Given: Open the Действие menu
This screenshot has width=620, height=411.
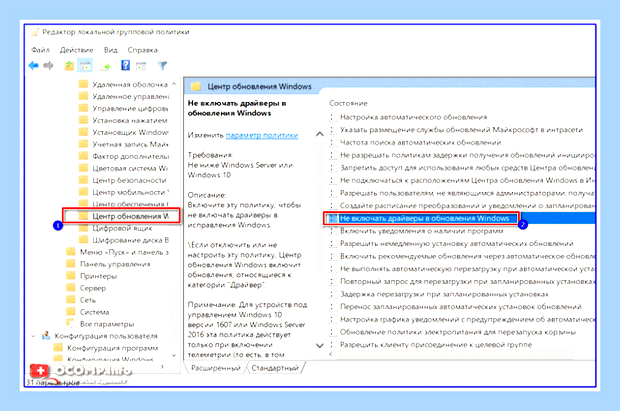Looking at the screenshot, I should click(77, 50).
